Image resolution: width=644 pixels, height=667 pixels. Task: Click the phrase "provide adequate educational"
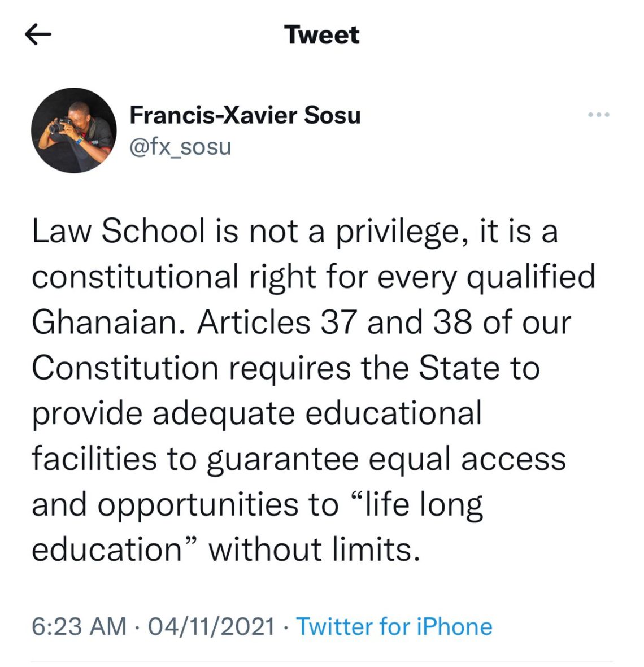pyautogui.click(x=256, y=413)
